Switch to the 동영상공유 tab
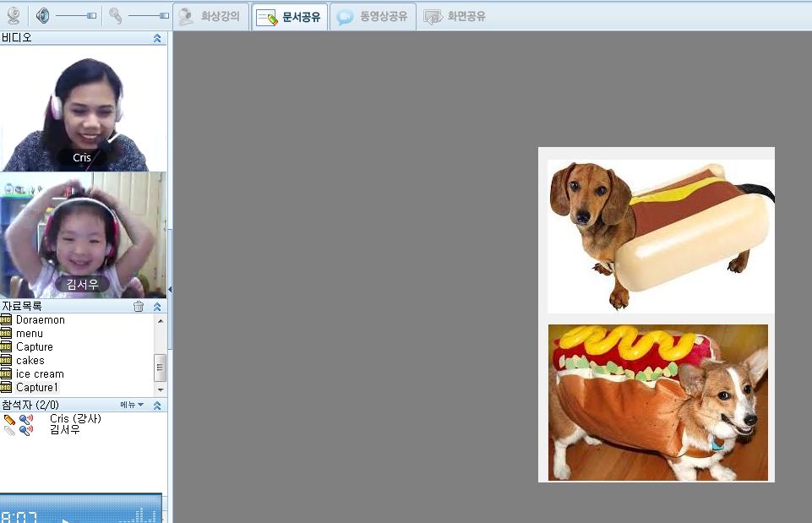The image size is (812, 523). click(374, 16)
